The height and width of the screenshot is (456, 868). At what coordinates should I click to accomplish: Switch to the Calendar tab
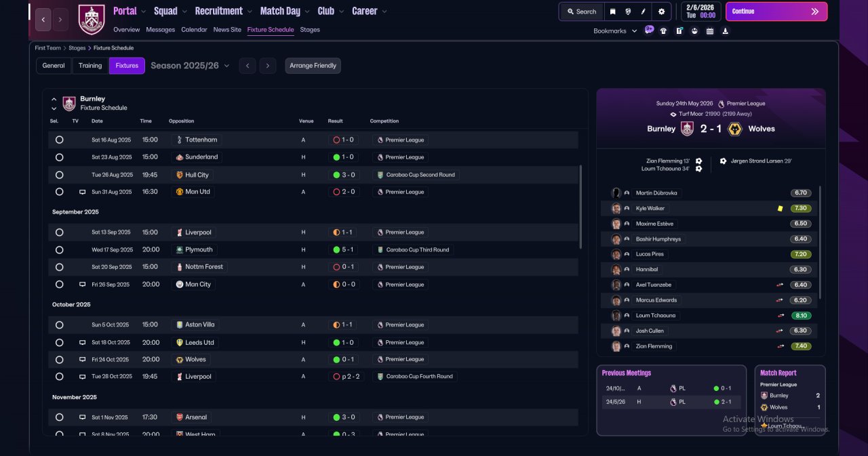tap(194, 30)
